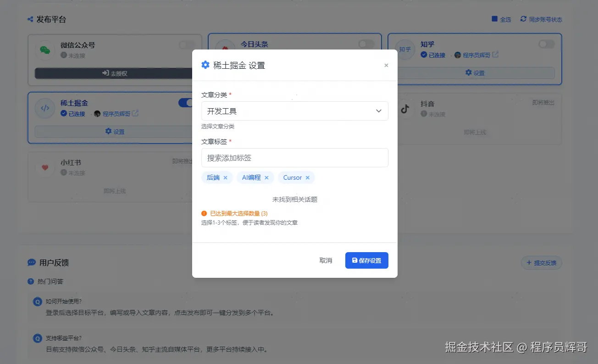Toggle the 今日头条 platform switch
Image resolution: width=598 pixels, height=364 pixels.
click(366, 44)
